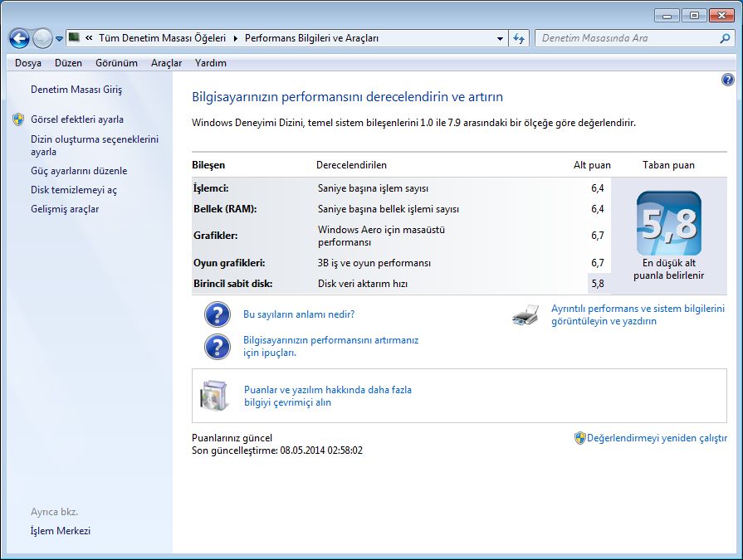The height and width of the screenshot is (560, 743).
Task: Open Dizin oluşturma seçeneklerini ayarla
Action: coord(95,145)
